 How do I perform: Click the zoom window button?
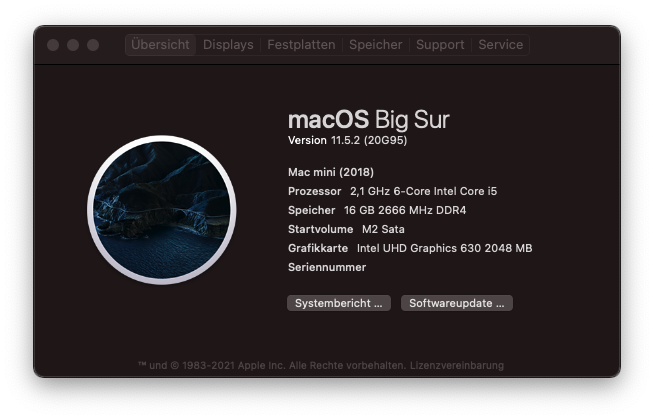tap(93, 45)
